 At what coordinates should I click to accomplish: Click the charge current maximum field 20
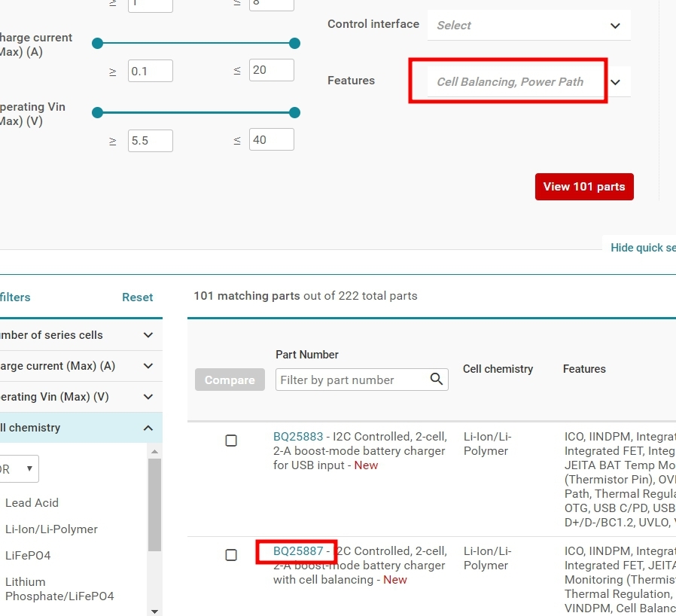pos(272,70)
